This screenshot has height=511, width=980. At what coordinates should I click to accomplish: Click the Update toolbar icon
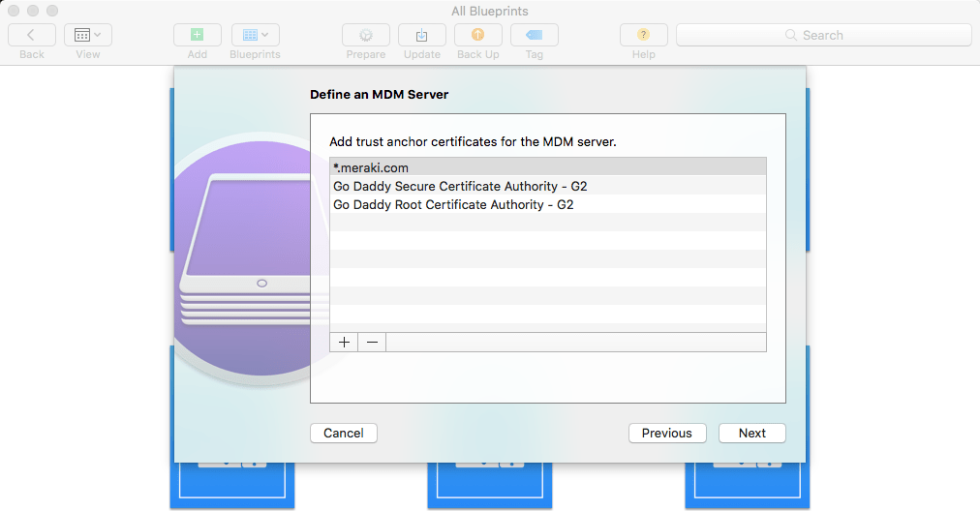(422, 35)
